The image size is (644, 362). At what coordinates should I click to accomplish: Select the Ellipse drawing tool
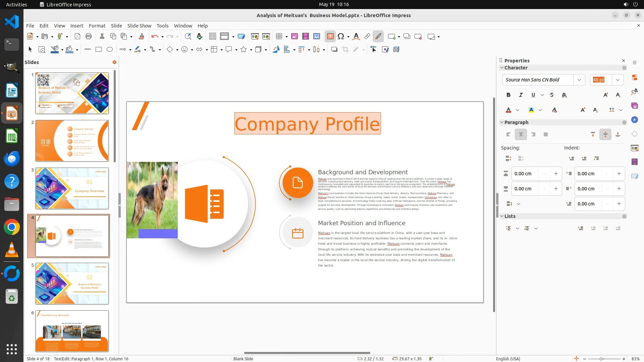coord(110,50)
